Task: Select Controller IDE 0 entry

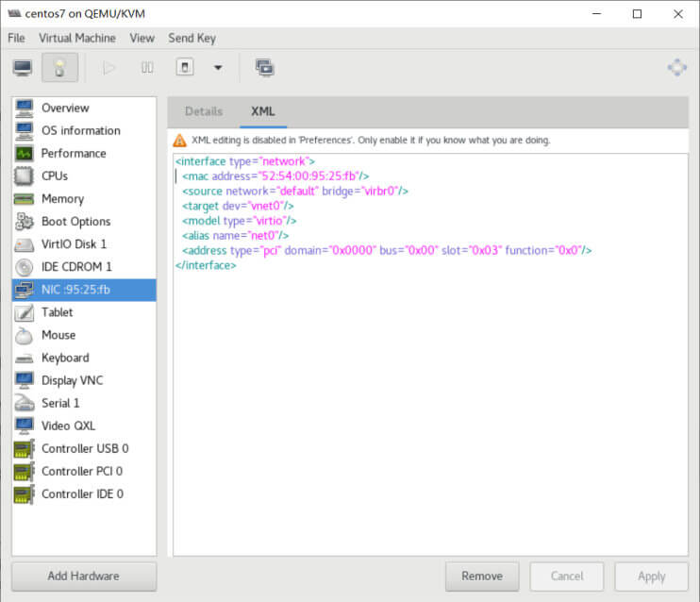Action: 84,493
